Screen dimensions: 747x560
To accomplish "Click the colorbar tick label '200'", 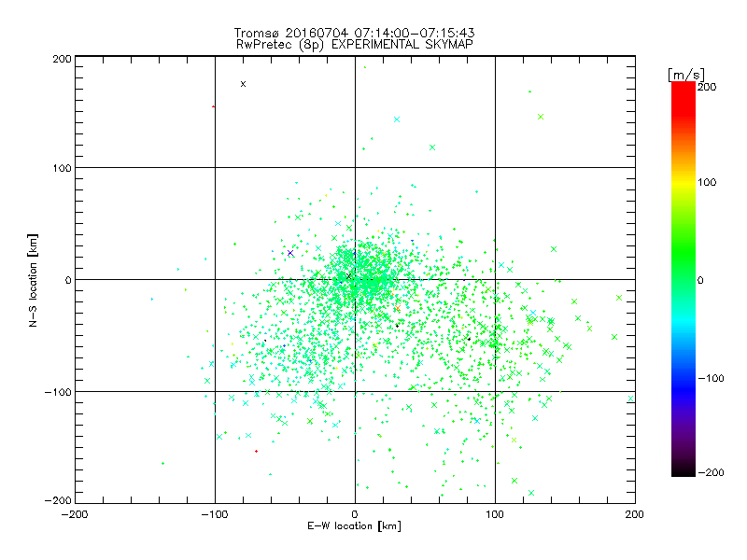I will 707,87.
